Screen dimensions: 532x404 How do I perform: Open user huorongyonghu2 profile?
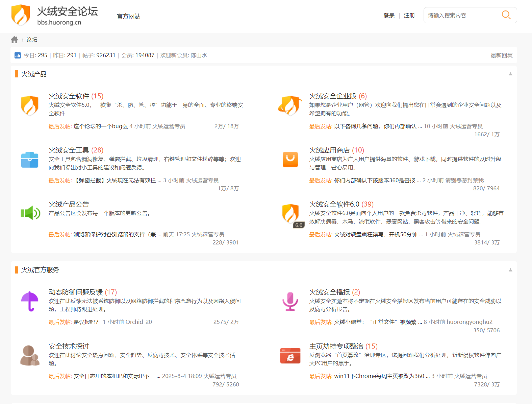[x=470, y=322]
